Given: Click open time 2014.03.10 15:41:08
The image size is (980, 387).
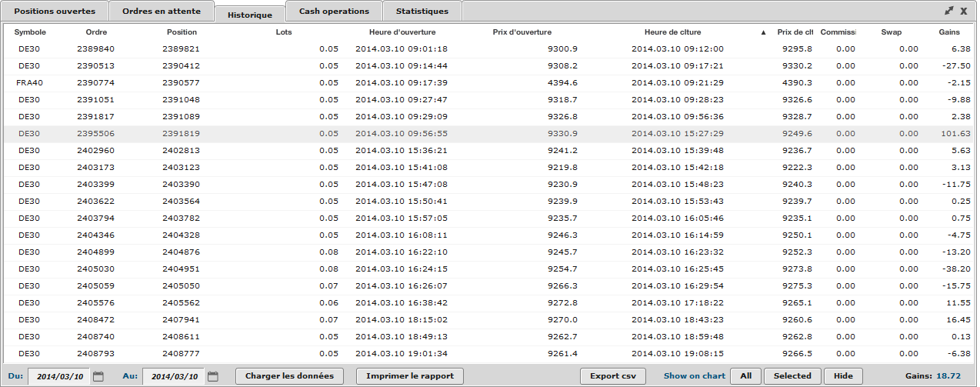Looking at the screenshot, I should click(x=402, y=168).
